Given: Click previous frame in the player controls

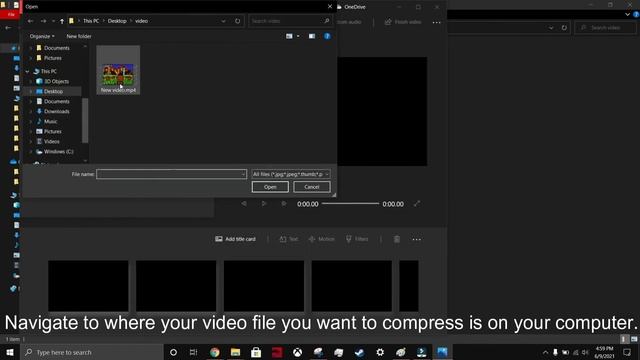Looking at the screenshot, I should (x=244, y=204).
